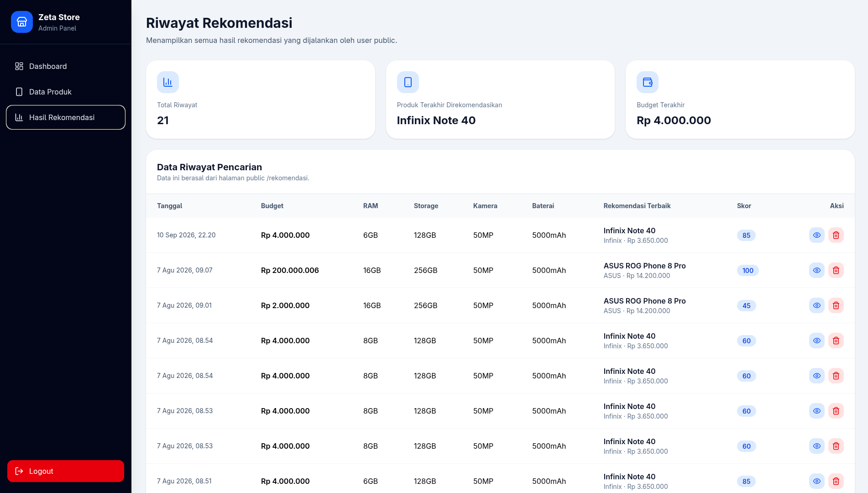Click the Rp 4.000.000 Budget Terakhir value
This screenshot has height=493, width=868.
(x=674, y=121)
